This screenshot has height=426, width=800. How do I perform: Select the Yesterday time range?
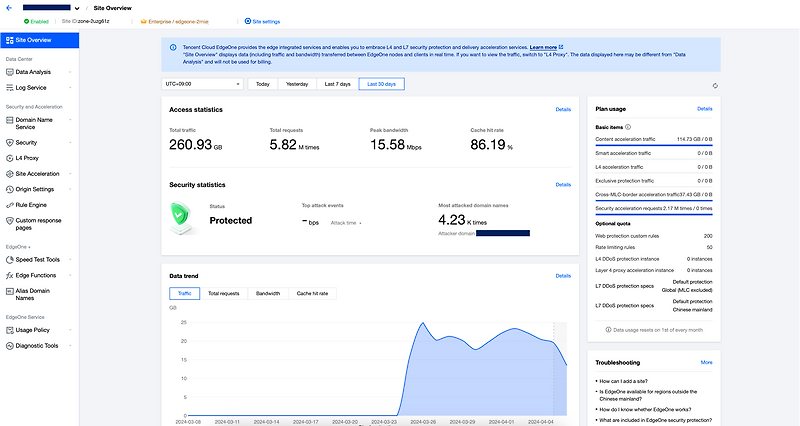coord(297,84)
